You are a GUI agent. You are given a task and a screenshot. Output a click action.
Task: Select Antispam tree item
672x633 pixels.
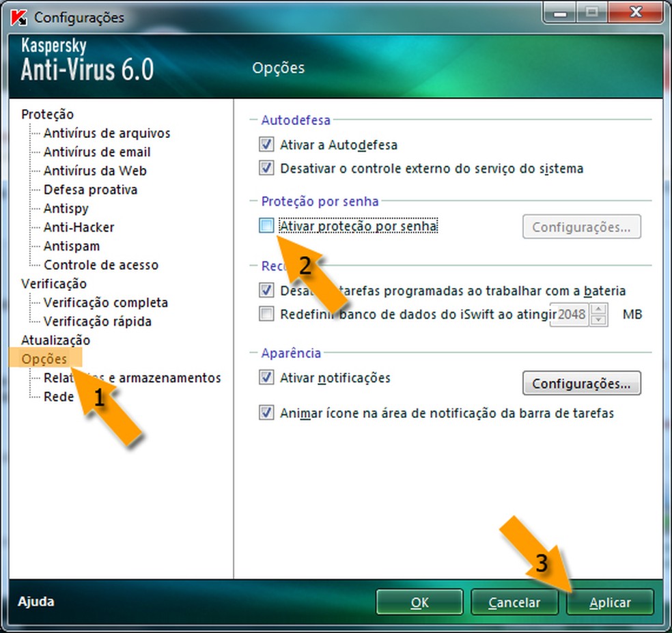click(72, 247)
